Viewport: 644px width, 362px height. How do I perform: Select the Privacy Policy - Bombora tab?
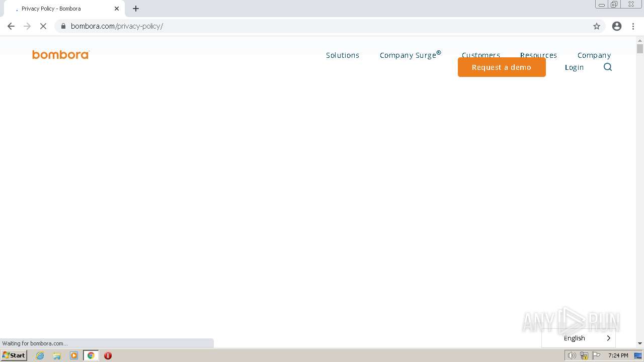(x=64, y=9)
